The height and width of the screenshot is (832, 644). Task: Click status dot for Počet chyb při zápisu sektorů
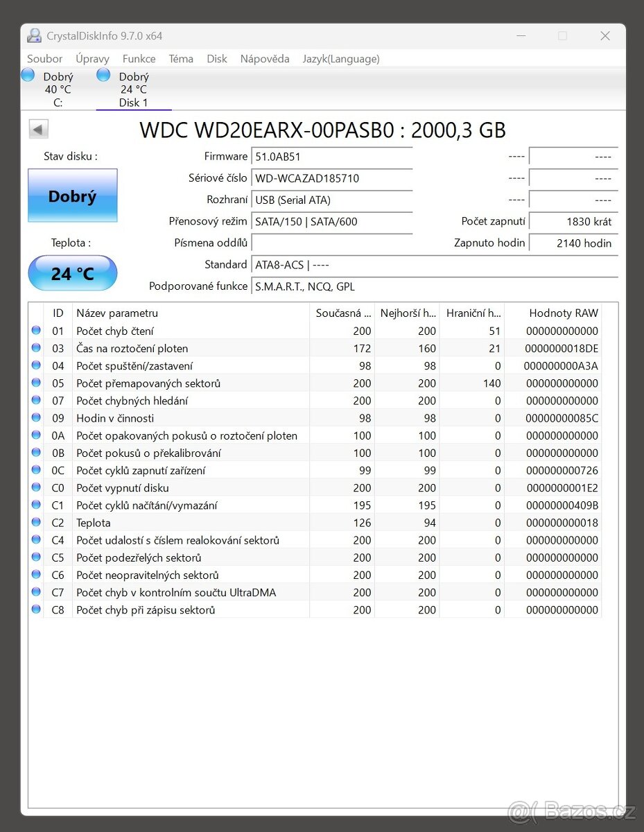click(36, 609)
